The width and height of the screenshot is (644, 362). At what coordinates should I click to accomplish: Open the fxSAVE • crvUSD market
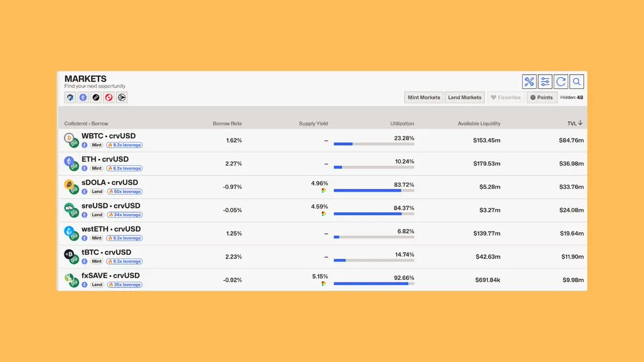(111, 276)
